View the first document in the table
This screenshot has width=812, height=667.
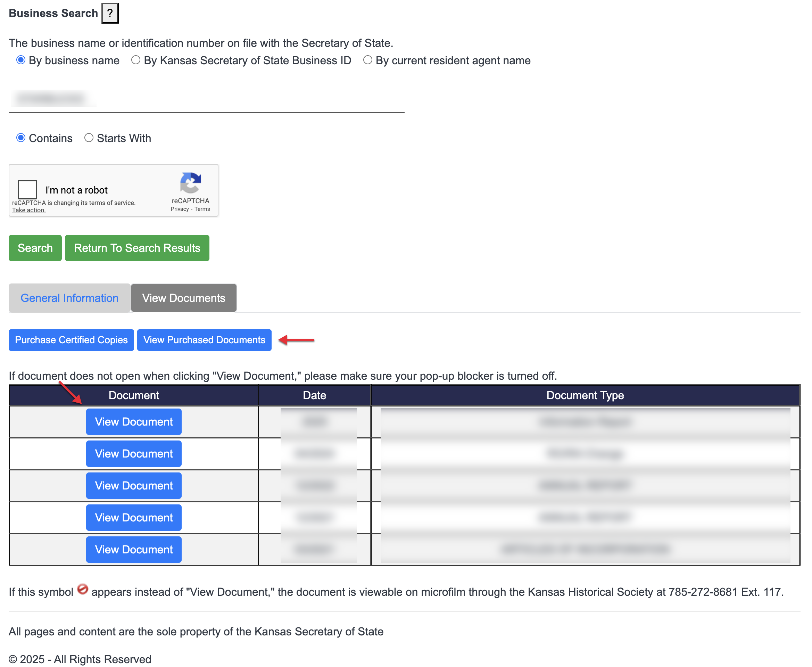coord(134,422)
